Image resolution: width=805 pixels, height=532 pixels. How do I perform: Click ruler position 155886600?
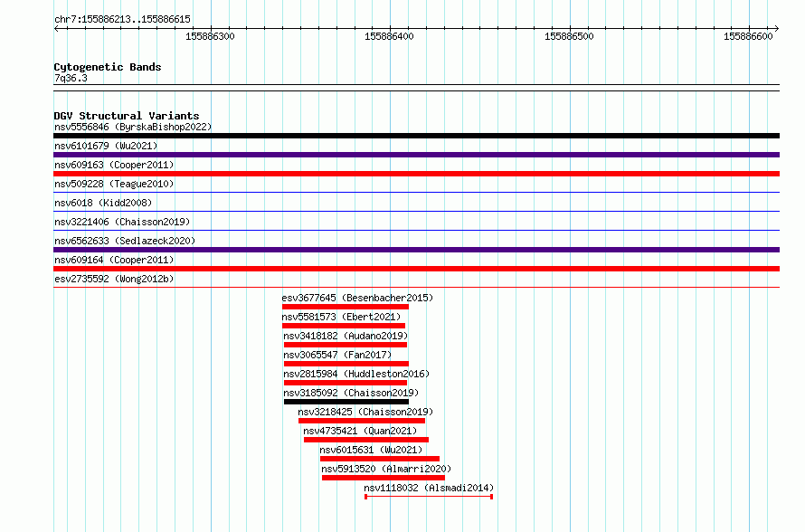click(748, 36)
